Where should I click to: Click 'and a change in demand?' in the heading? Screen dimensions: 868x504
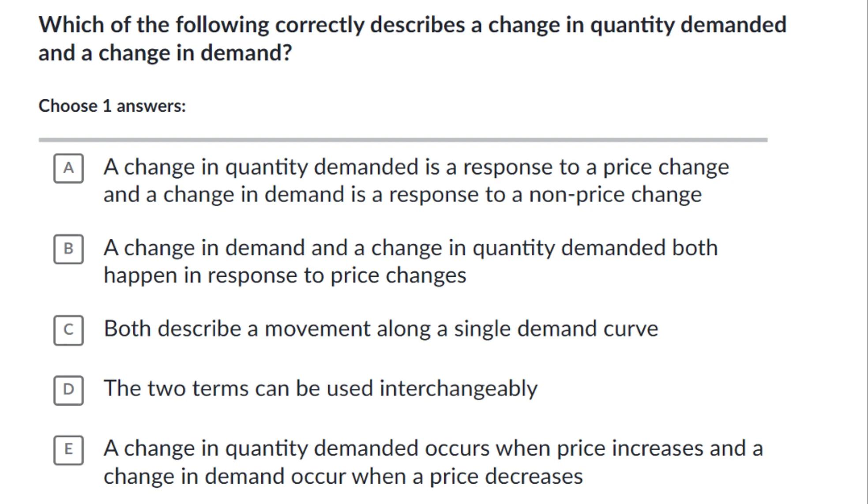click(165, 53)
